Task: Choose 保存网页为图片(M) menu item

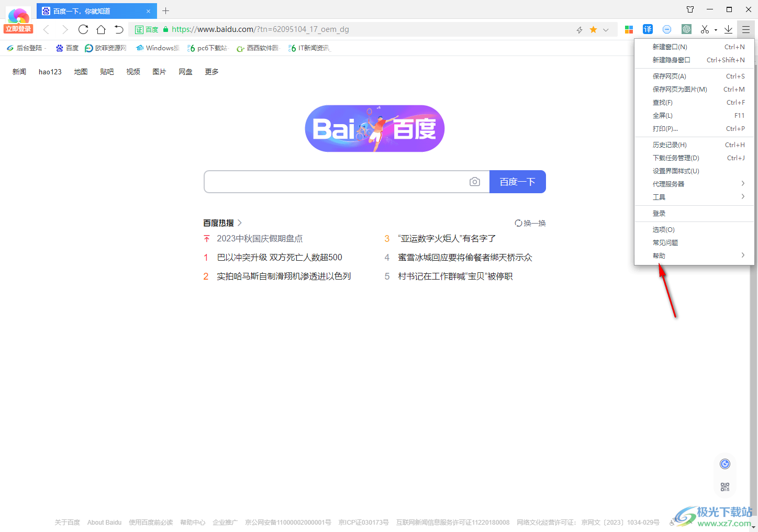Action: pyautogui.click(x=694, y=90)
